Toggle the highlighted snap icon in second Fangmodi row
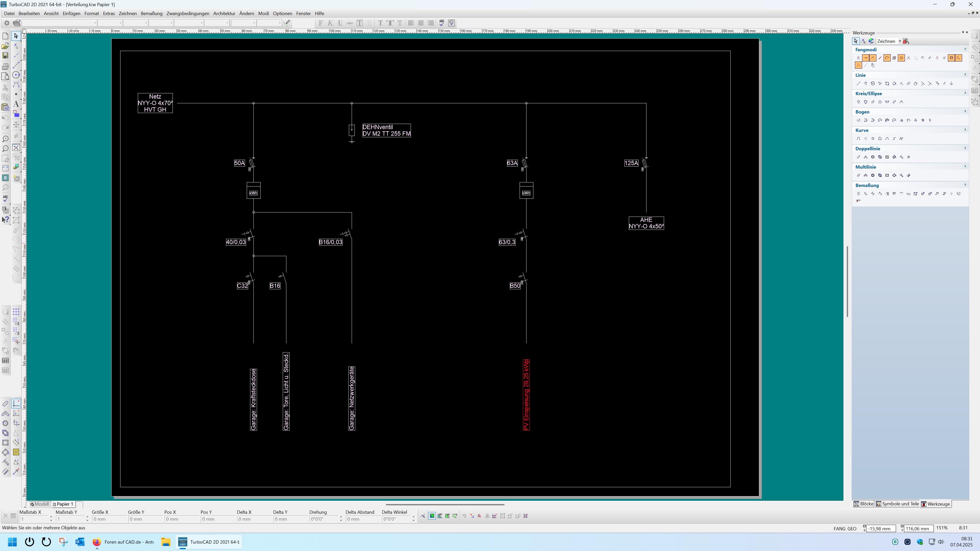Image resolution: width=980 pixels, height=551 pixels. tap(858, 65)
